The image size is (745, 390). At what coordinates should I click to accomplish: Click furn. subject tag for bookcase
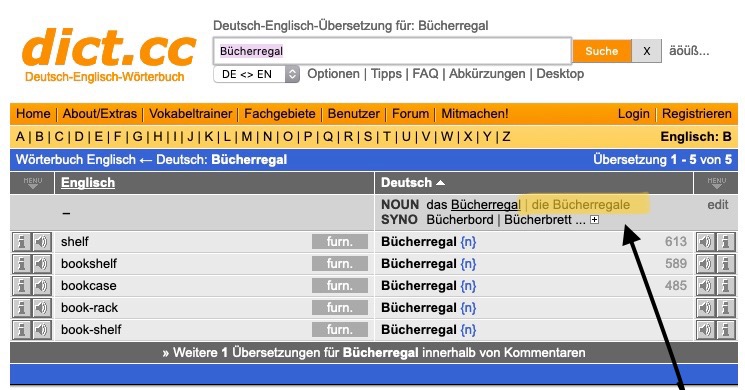pos(340,285)
